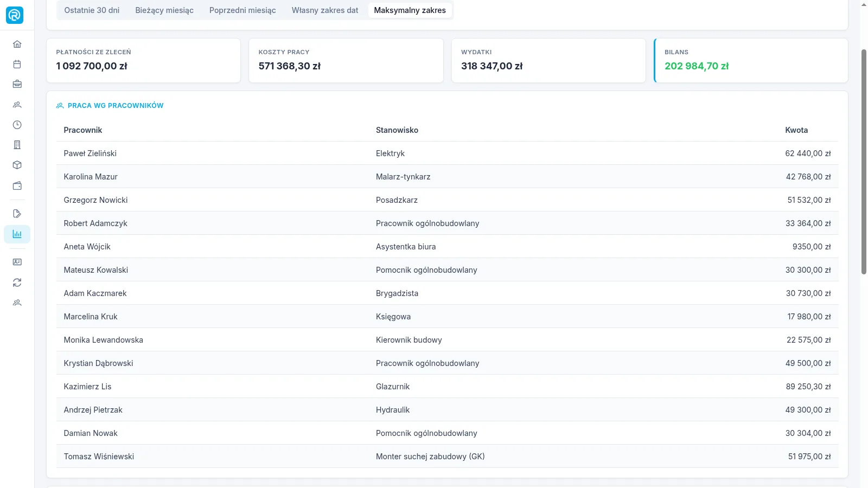This screenshot has width=868, height=488.
Task: Select the Paweł Zieliński row name
Action: pos(90,153)
